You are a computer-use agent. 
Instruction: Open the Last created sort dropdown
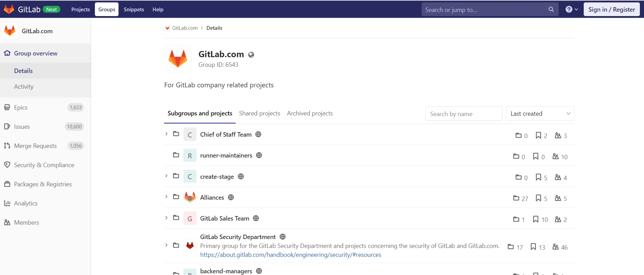pyautogui.click(x=540, y=114)
